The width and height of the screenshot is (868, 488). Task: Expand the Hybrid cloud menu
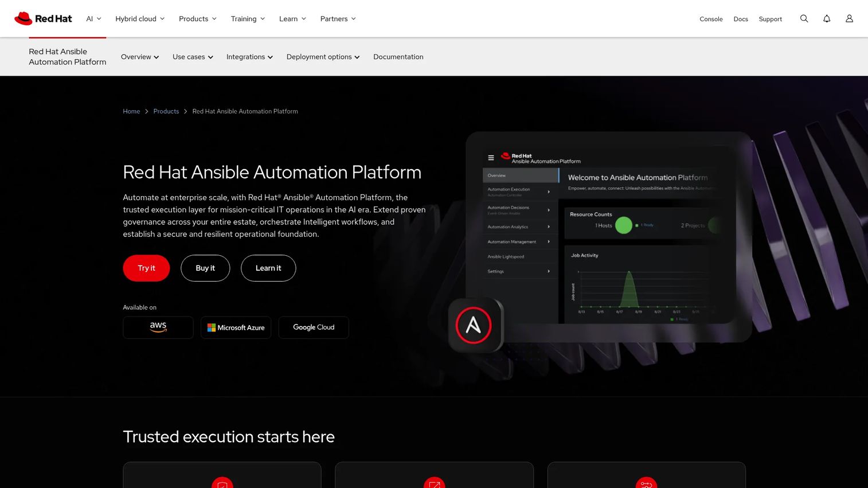(x=140, y=18)
